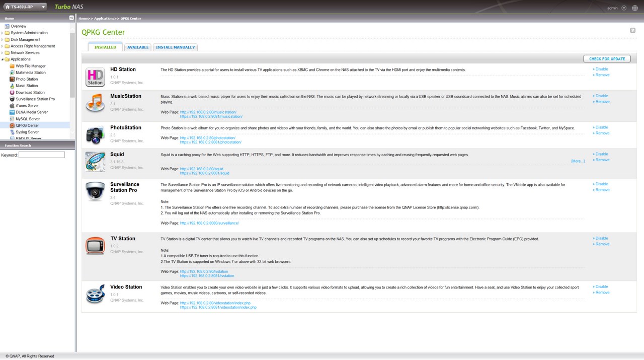Image resolution: width=644 pixels, height=360 pixels.
Task: Click the Keyword search input field
Action: pyautogui.click(x=42, y=155)
